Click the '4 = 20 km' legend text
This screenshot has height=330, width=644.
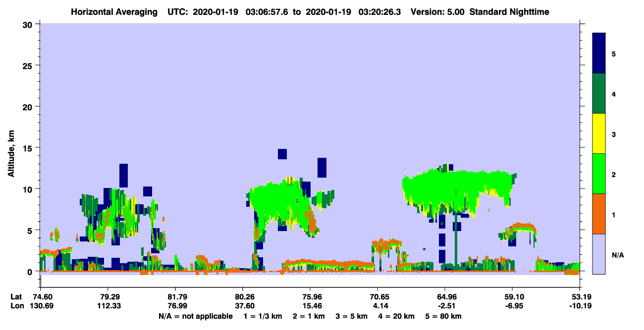click(396, 316)
